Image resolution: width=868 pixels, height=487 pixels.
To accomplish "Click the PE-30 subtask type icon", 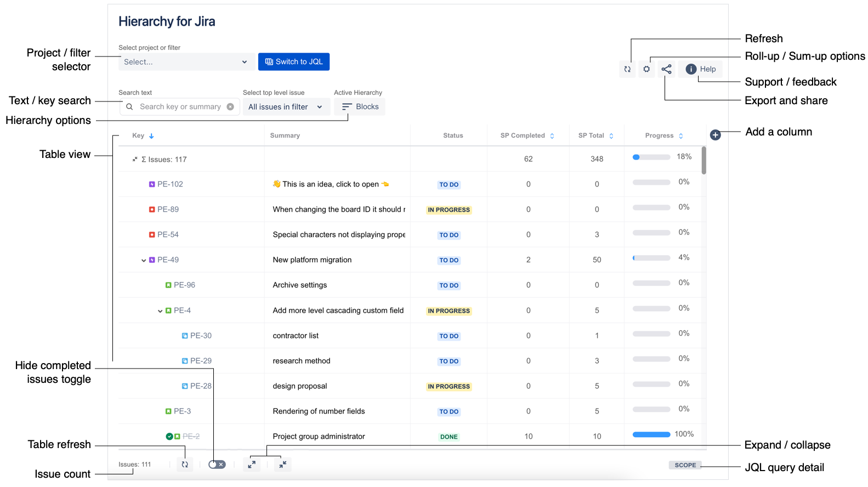I will coord(185,336).
